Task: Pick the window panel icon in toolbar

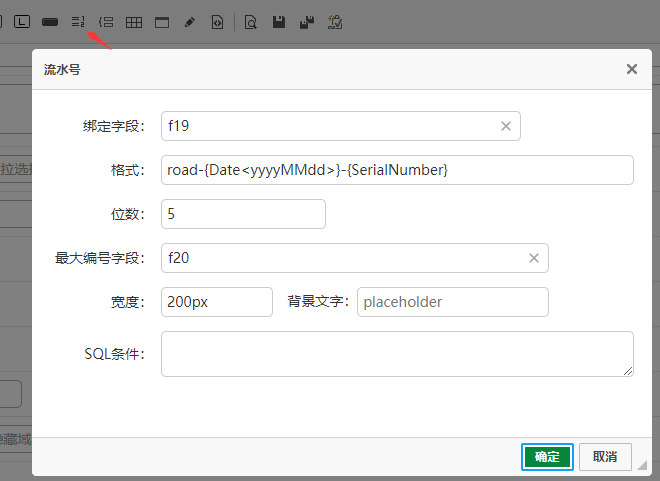Action: click(x=162, y=22)
